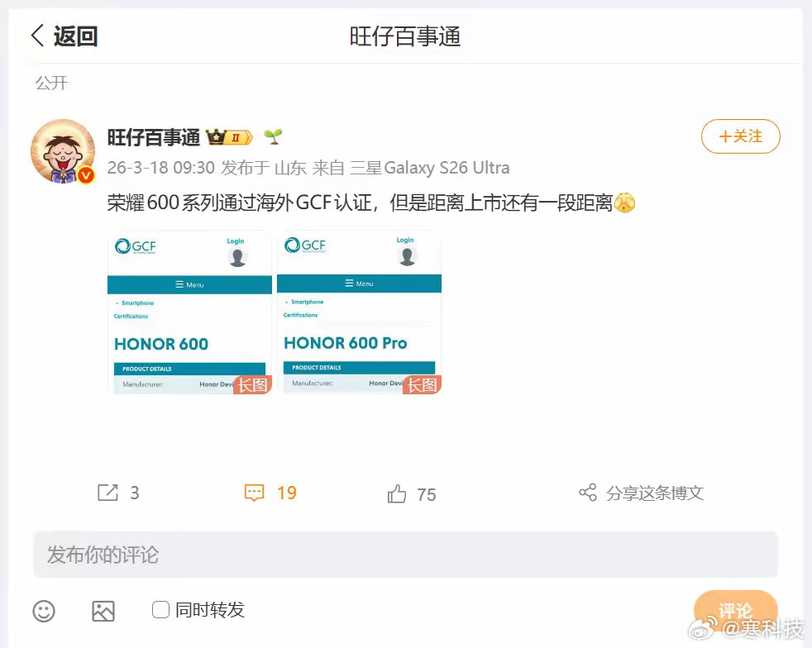Screen dimensions: 812x648
Task: Click the username 旺仔百事通 in the post
Action: (x=153, y=138)
